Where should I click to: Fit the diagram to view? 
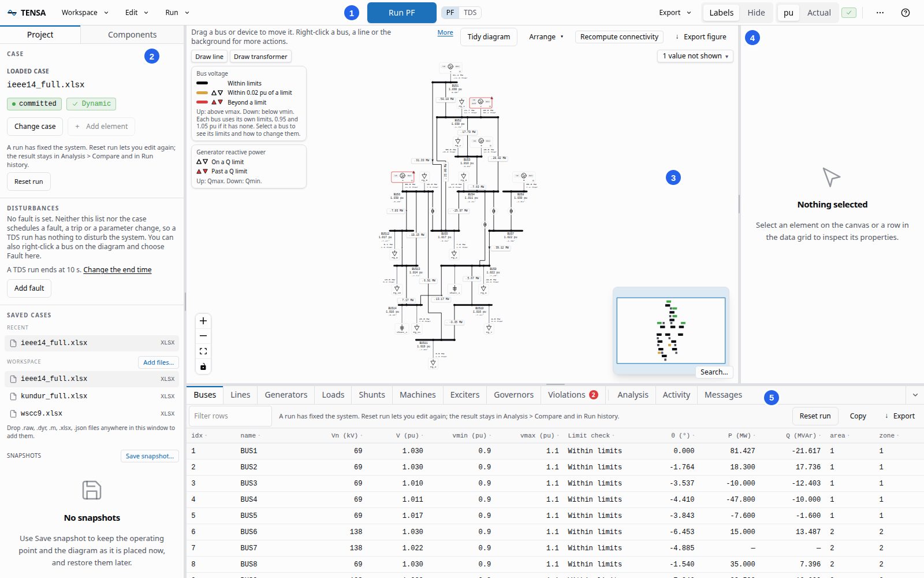click(203, 351)
